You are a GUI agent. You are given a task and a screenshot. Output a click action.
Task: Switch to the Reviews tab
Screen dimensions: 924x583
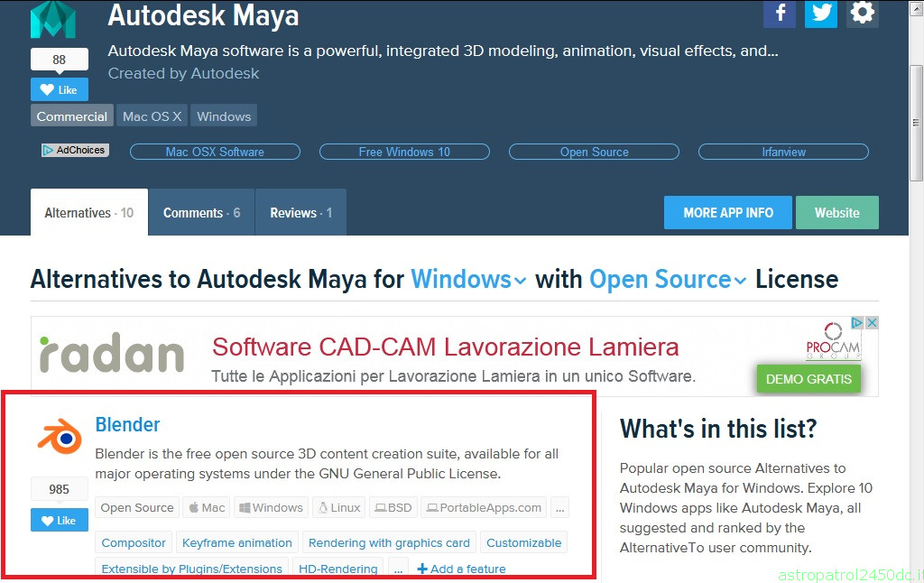point(300,212)
